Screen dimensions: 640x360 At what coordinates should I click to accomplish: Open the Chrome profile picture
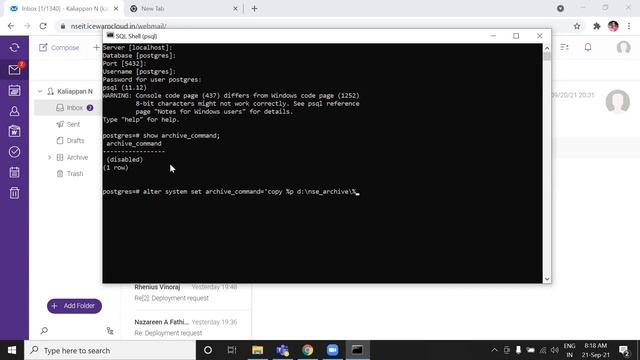pos(613,26)
